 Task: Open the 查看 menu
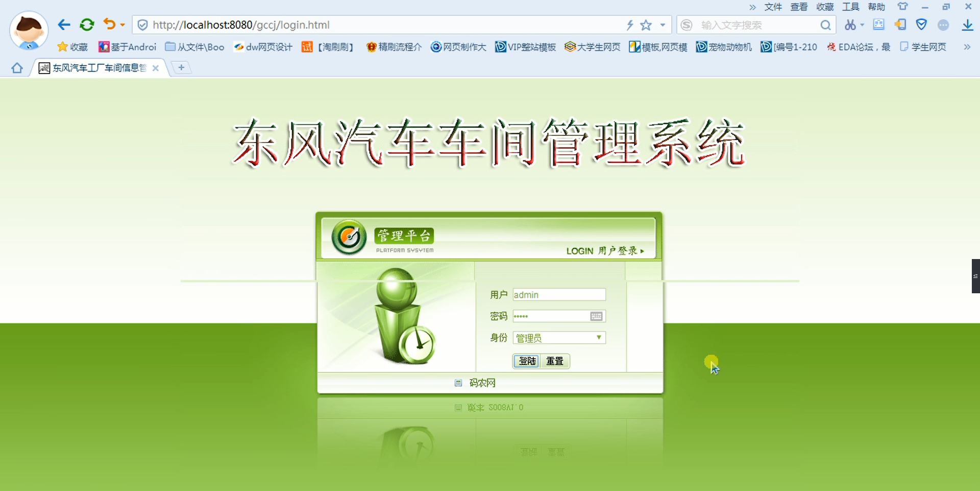coord(799,7)
